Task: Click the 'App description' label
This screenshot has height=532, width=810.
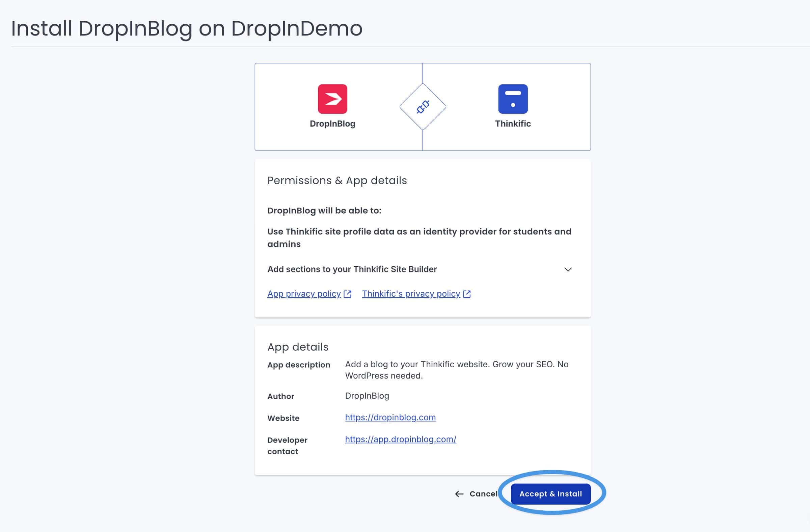Action: pyautogui.click(x=299, y=365)
